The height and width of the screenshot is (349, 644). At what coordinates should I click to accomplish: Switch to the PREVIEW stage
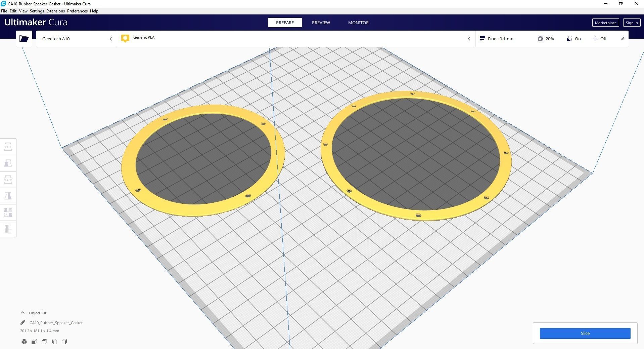point(321,23)
